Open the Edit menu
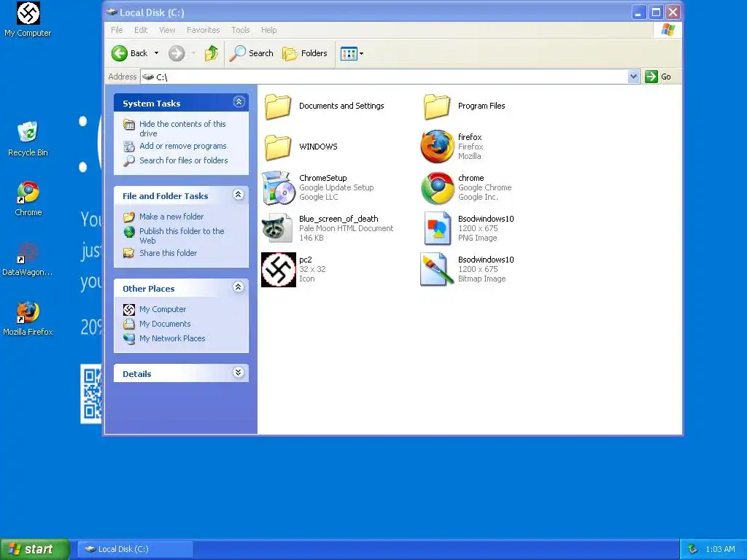 coord(141,30)
